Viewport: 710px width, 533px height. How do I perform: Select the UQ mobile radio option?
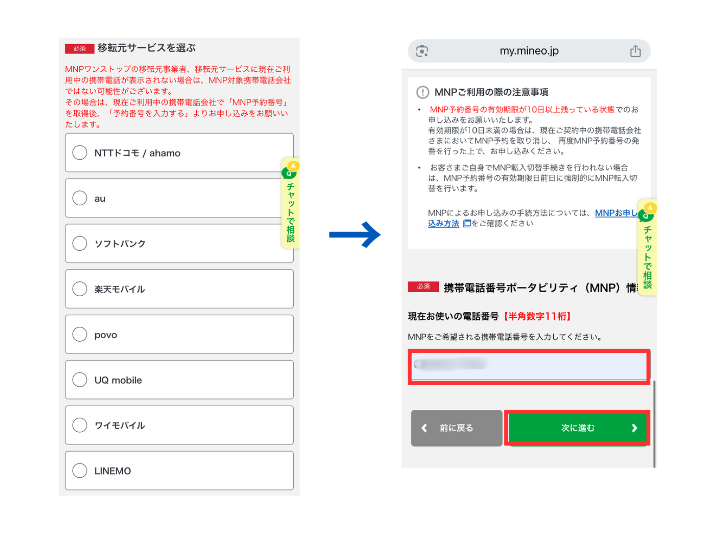(x=179, y=379)
